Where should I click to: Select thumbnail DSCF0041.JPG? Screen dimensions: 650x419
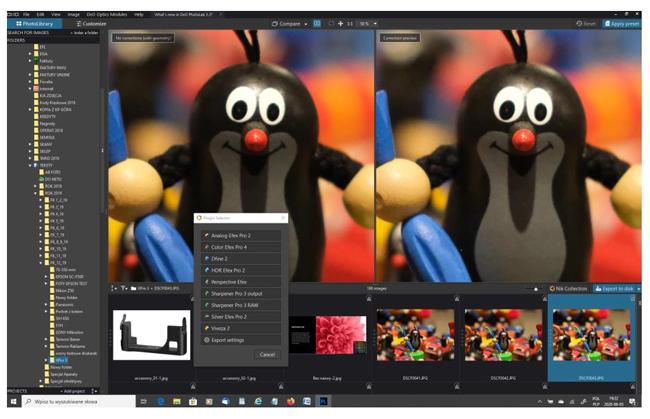415,335
